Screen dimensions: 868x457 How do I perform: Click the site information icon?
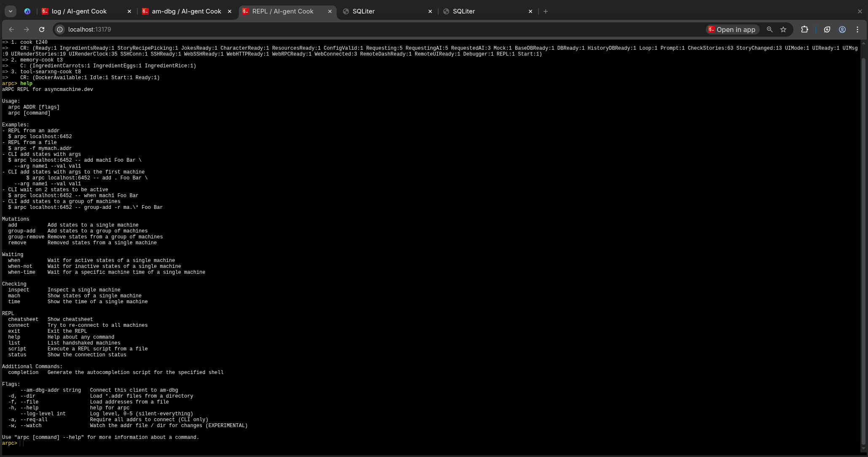coord(60,29)
